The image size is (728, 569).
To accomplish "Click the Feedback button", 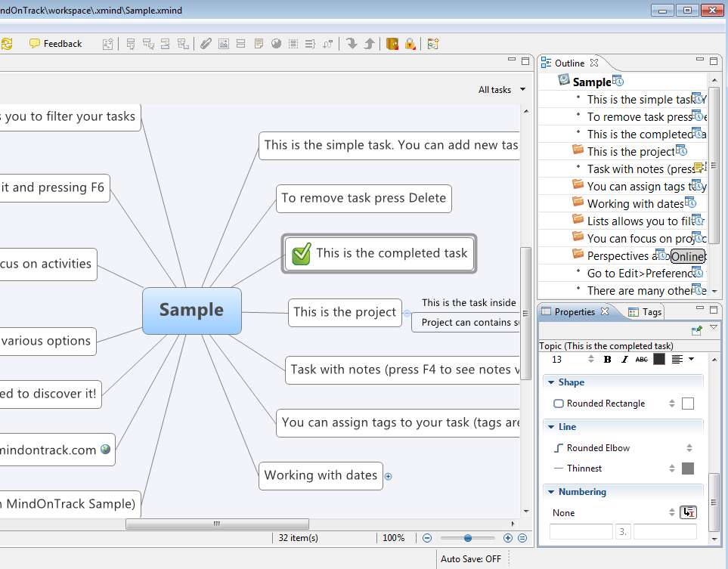I will point(56,44).
